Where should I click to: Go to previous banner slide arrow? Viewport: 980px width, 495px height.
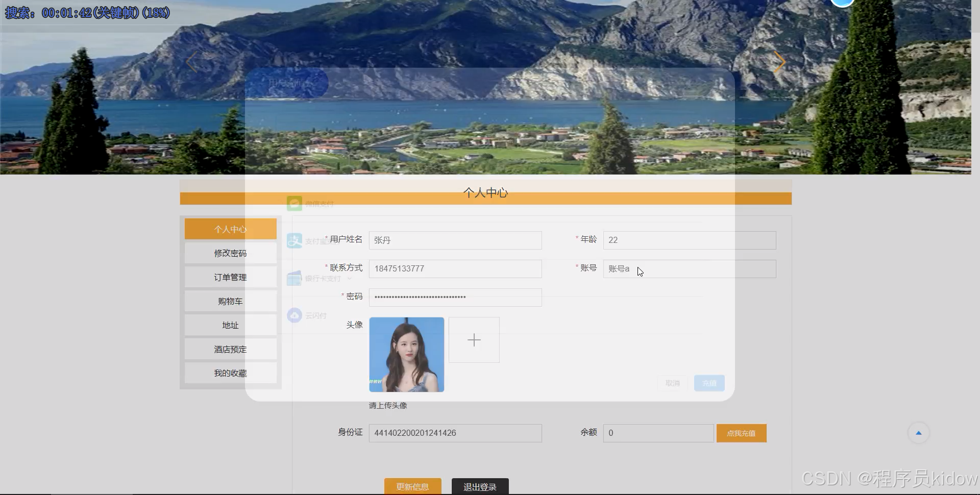(191, 62)
